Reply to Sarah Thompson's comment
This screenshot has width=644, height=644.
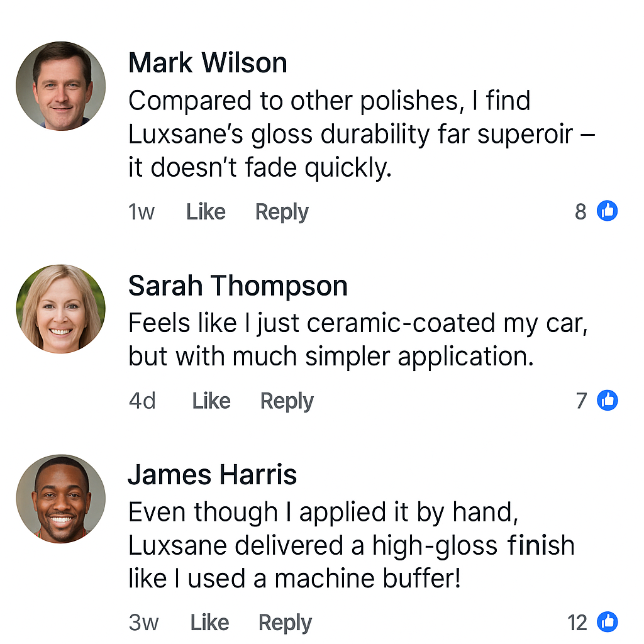coord(287,401)
